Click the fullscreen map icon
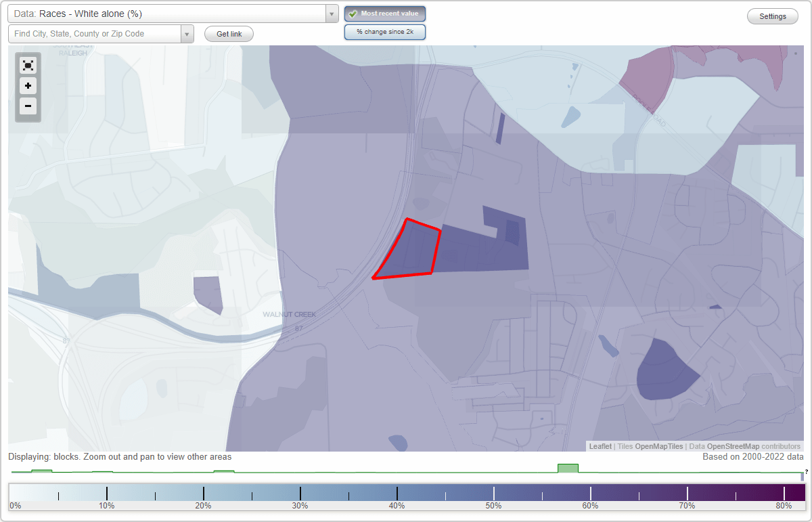This screenshot has width=812, height=522. pos(28,66)
